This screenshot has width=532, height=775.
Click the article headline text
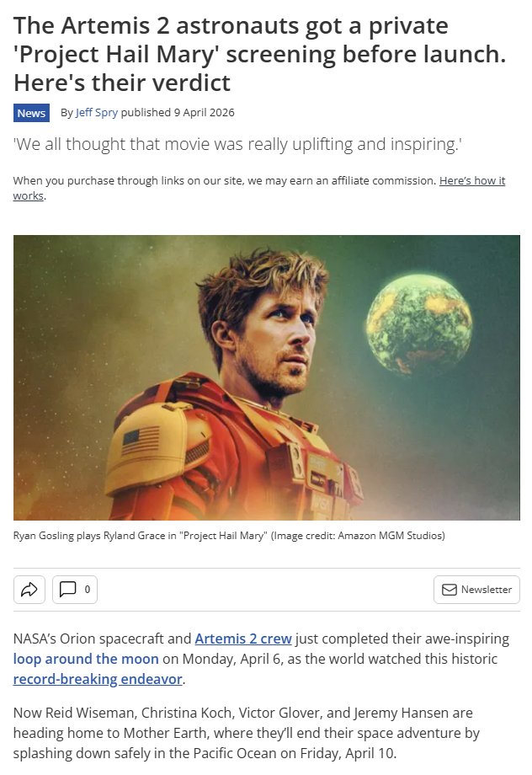tap(260, 54)
